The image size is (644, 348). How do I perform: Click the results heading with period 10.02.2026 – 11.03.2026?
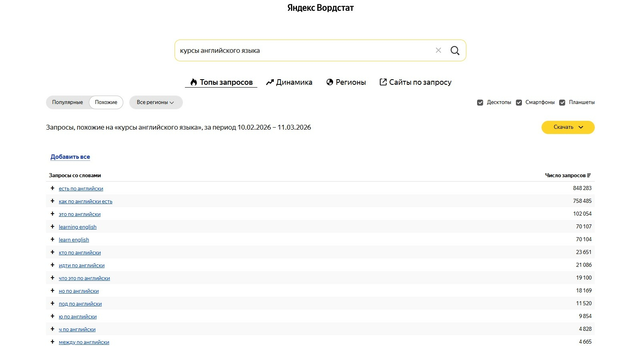pyautogui.click(x=179, y=127)
